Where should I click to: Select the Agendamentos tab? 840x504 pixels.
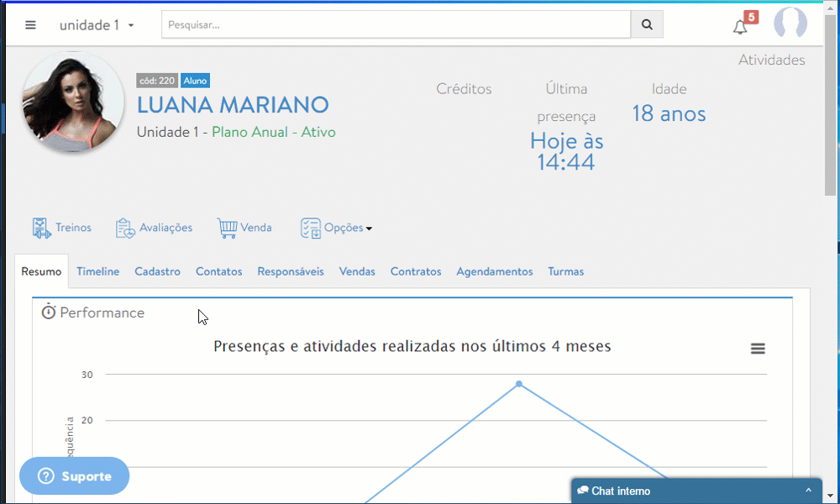tap(494, 271)
